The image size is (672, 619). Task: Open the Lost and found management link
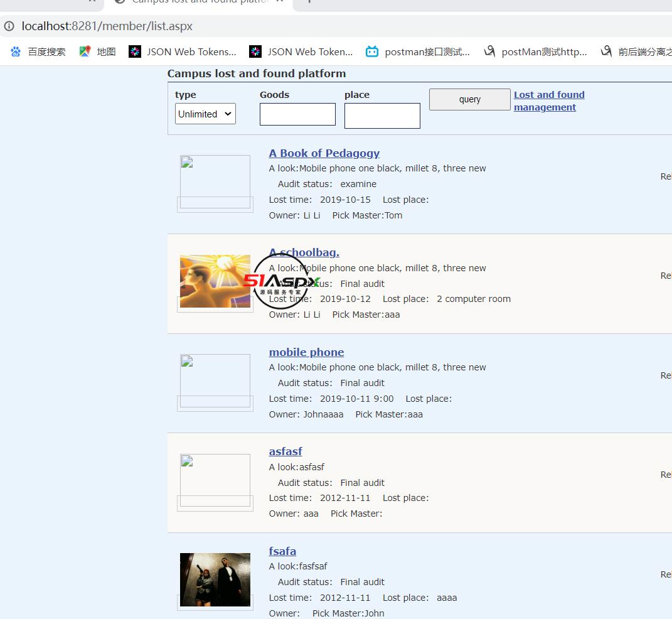point(549,100)
